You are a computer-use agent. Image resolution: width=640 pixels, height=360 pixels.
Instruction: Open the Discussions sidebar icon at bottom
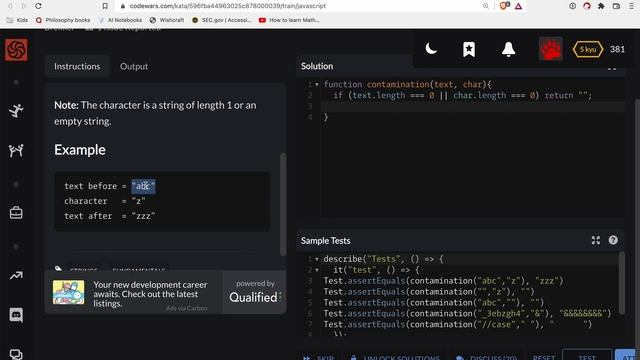point(16,354)
